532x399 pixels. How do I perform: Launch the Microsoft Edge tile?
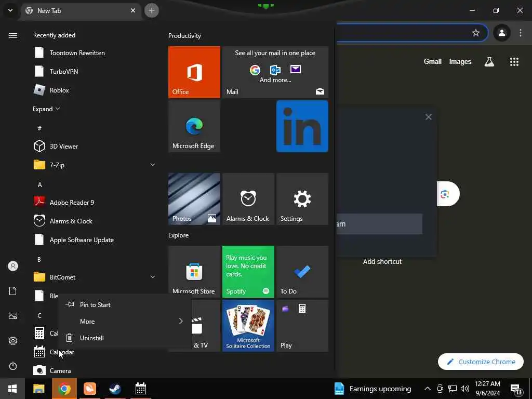click(194, 126)
